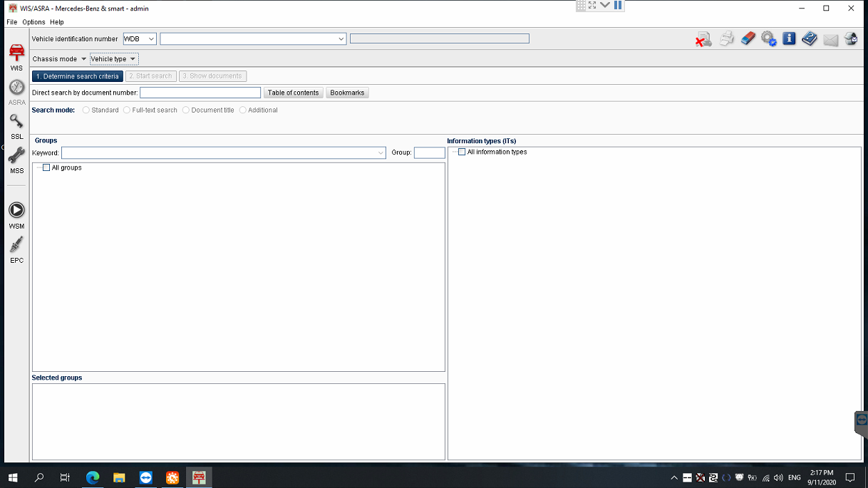Open the Wi-Fi network tray icon
This screenshot has width=868, height=488.
click(x=766, y=477)
